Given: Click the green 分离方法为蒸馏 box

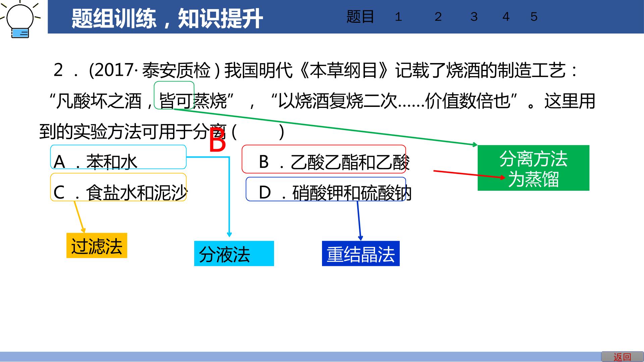Looking at the screenshot, I should [533, 168].
